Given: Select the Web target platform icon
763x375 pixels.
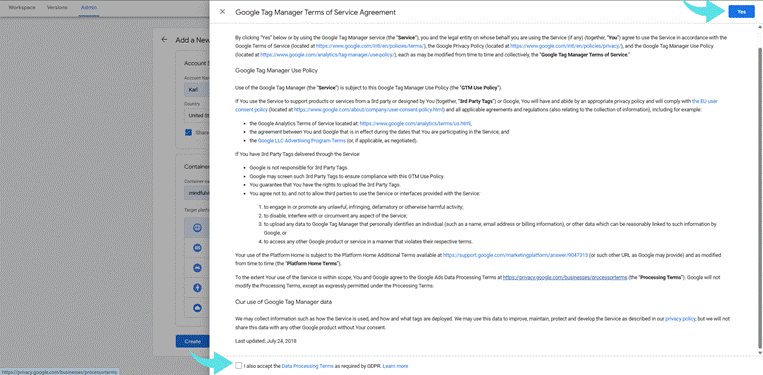Looking at the screenshot, I should coord(198,228).
